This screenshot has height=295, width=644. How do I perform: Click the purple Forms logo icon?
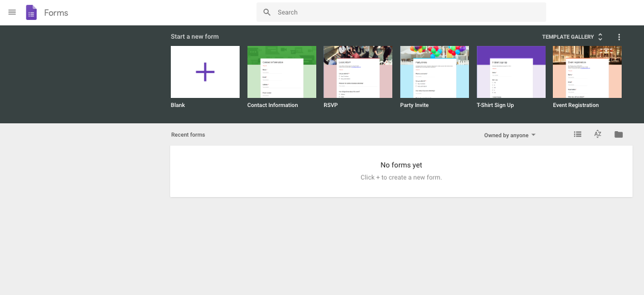point(31,12)
